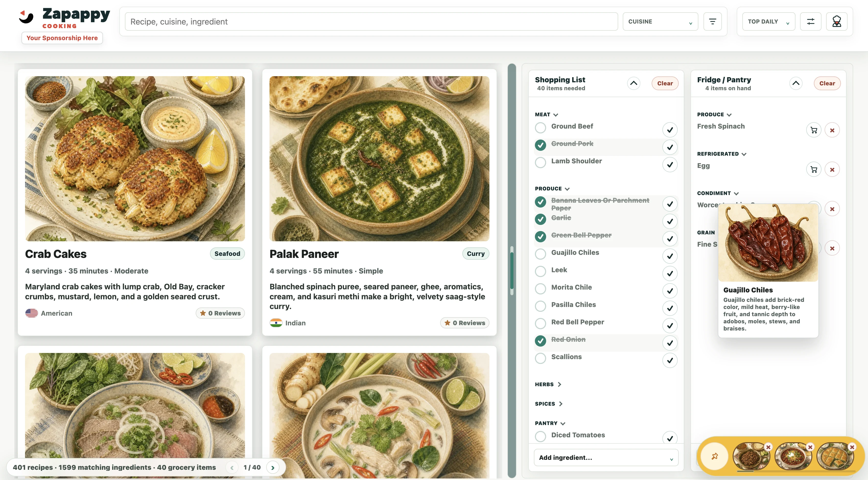Open Crab Cakes 0 Reviews

click(220, 313)
